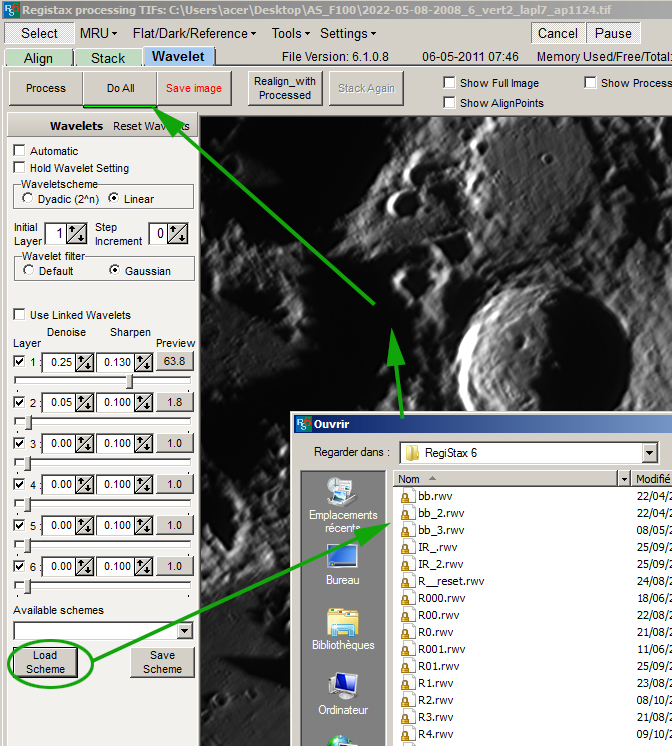Select Dyadic (2^n) wavelet scheme
The image size is (672, 746).
point(28,198)
